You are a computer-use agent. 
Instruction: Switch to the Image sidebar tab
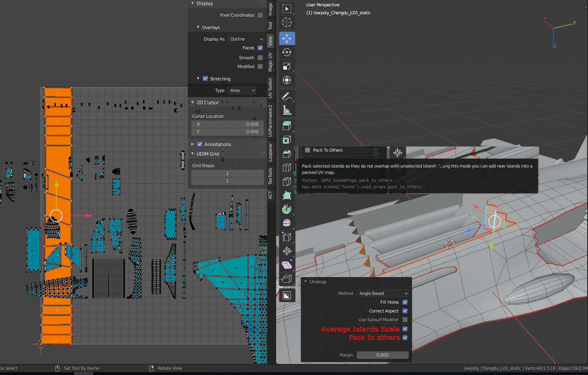point(271,9)
